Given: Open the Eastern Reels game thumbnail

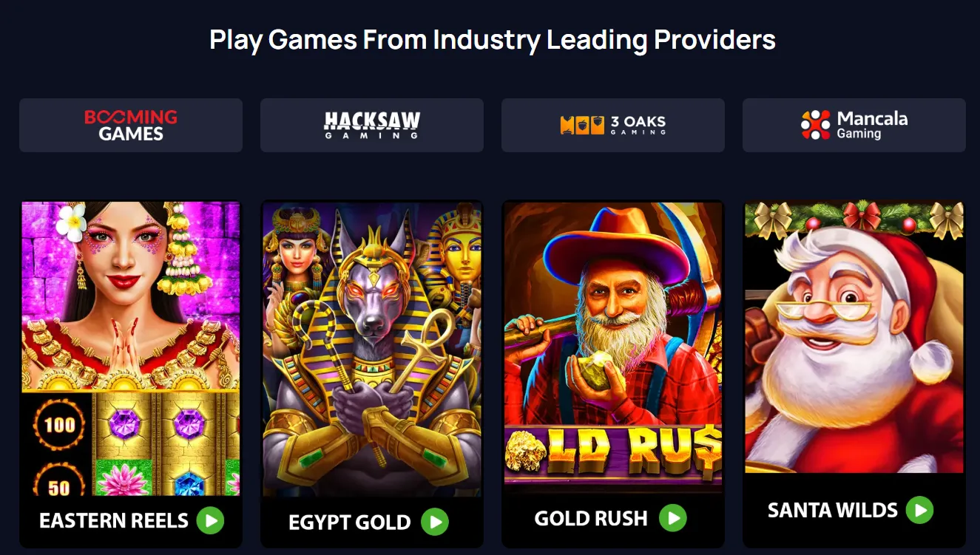Looking at the screenshot, I should [x=131, y=348].
